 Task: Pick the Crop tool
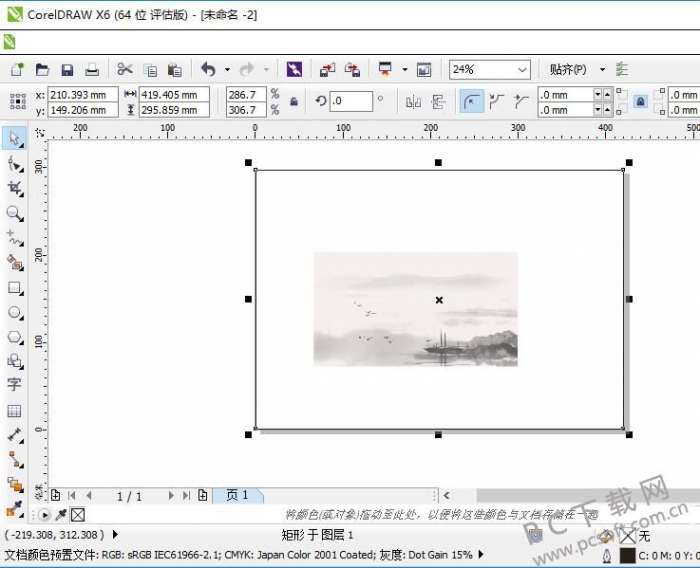pos(14,188)
